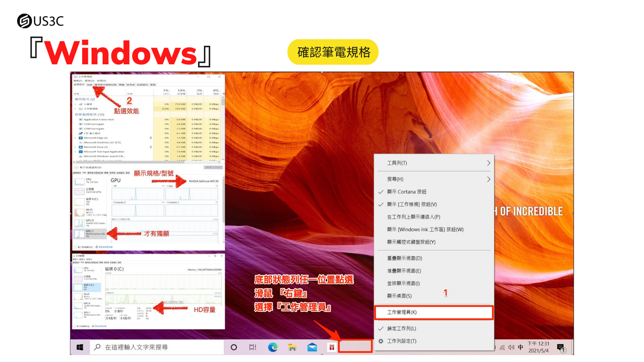Launch Microsoft Edge from the taskbar

pyautogui.click(x=273, y=348)
